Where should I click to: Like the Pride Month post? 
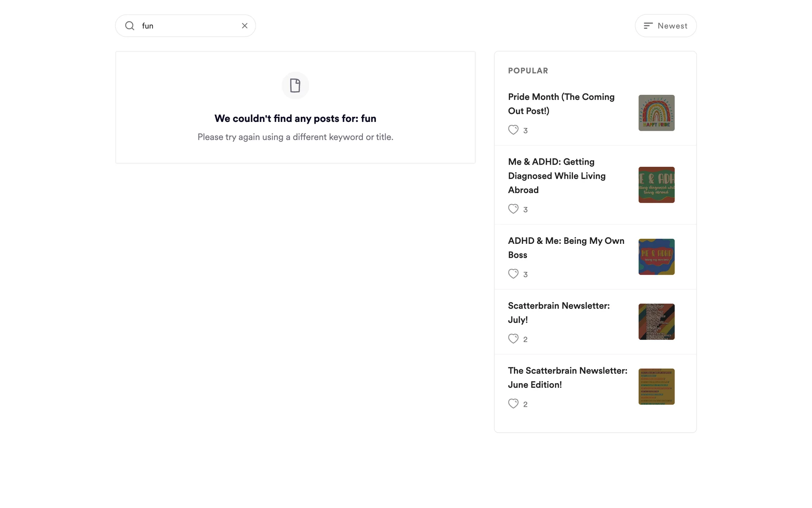point(513,130)
